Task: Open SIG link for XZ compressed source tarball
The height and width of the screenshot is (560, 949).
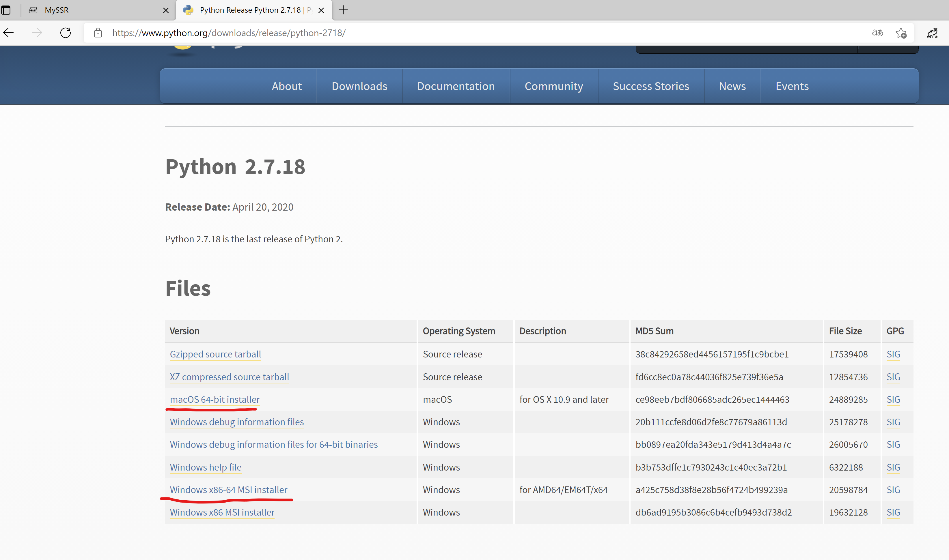Action: point(893,377)
